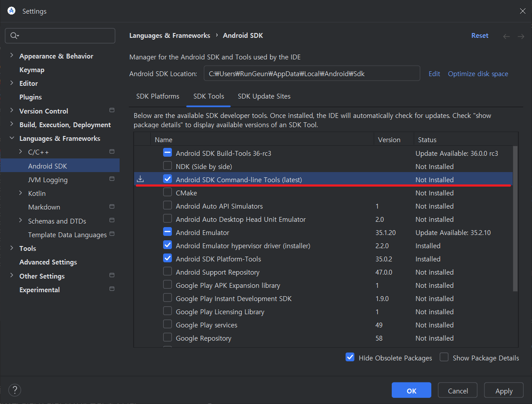Open SDK Update Sites tab

pyautogui.click(x=264, y=96)
